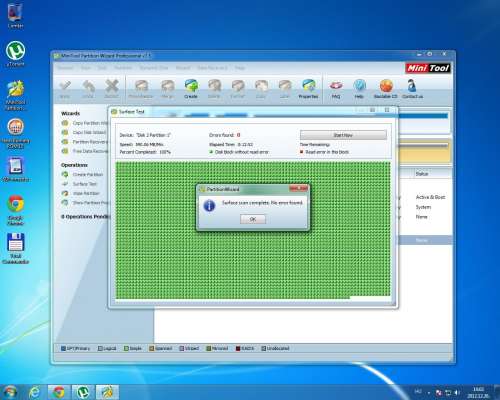This screenshot has height=400, width=500.
Task: Click the "Active & Boot" status cell
Action: [430, 197]
